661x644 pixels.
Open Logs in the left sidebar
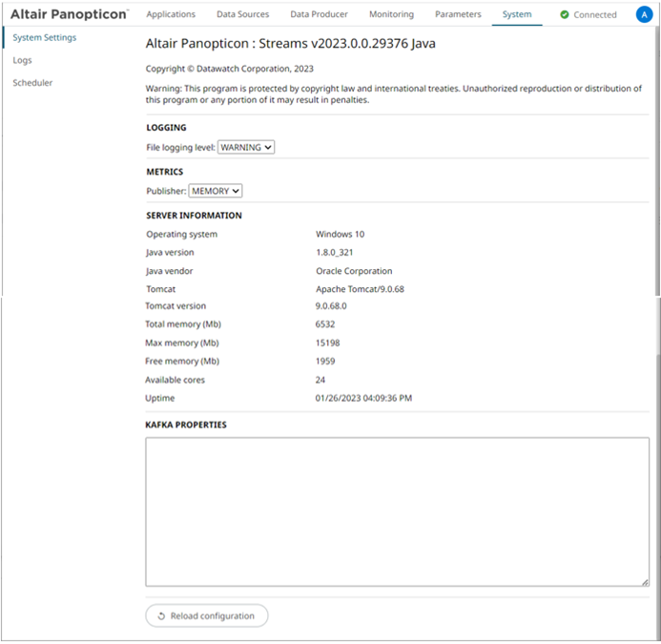click(x=22, y=60)
